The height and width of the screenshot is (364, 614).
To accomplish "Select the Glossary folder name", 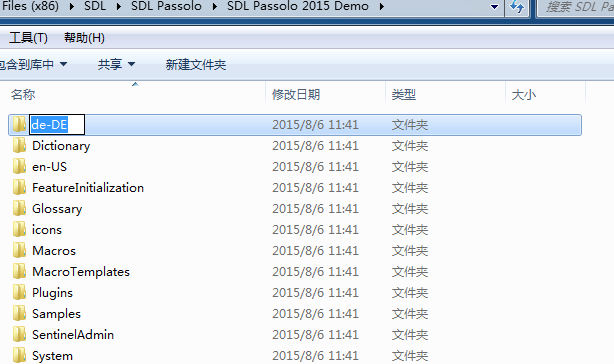I will pos(57,209).
